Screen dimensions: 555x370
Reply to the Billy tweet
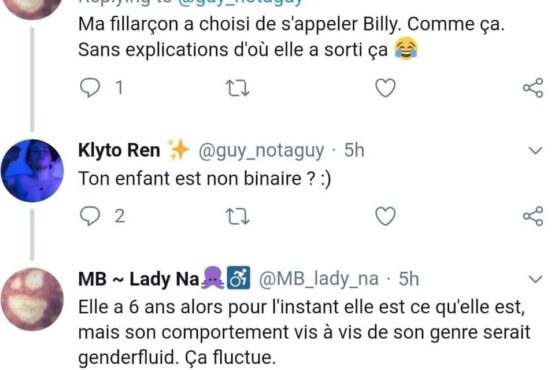[90, 88]
